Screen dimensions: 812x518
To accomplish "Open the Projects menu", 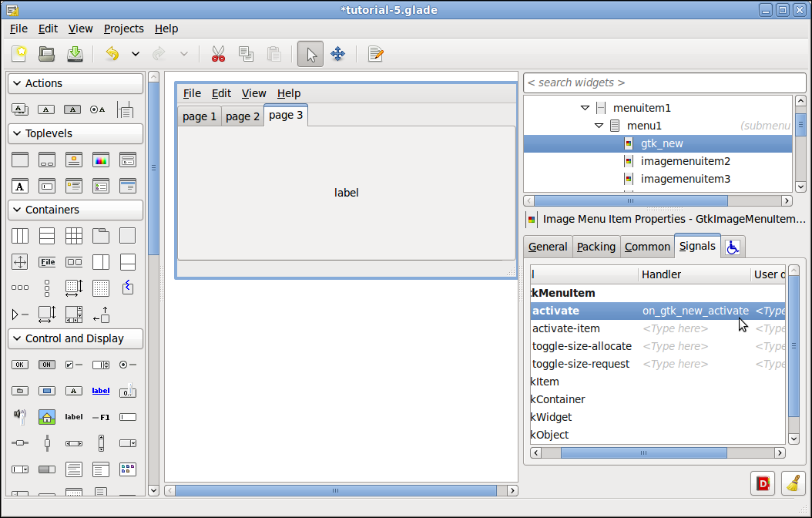I will pyautogui.click(x=124, y=29).
